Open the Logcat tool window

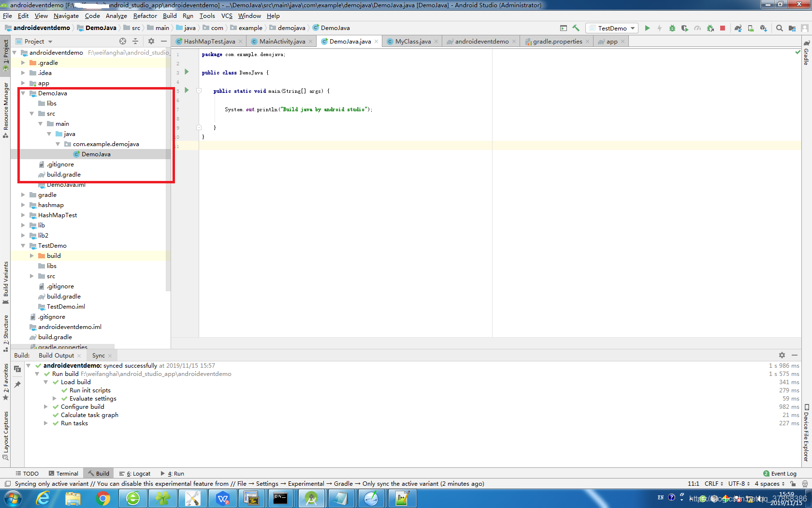click(x=135, y=474)
